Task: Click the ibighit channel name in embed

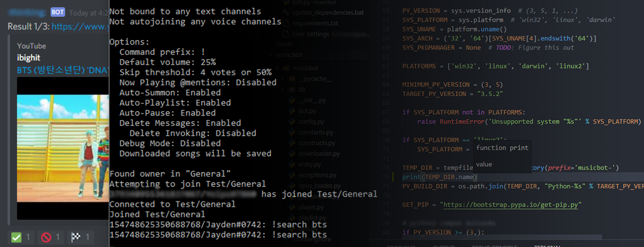Action: 29,58
